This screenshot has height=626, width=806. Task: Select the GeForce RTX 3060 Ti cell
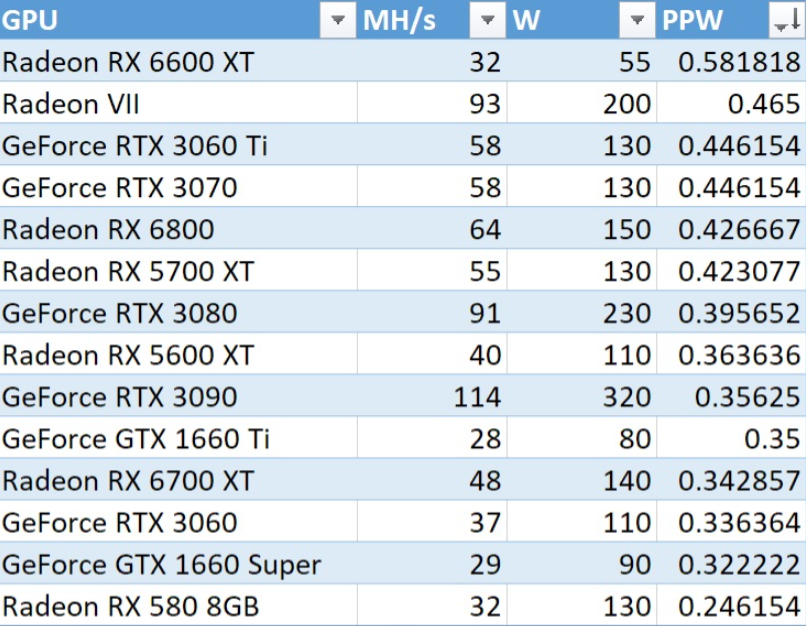coord(178,144)
